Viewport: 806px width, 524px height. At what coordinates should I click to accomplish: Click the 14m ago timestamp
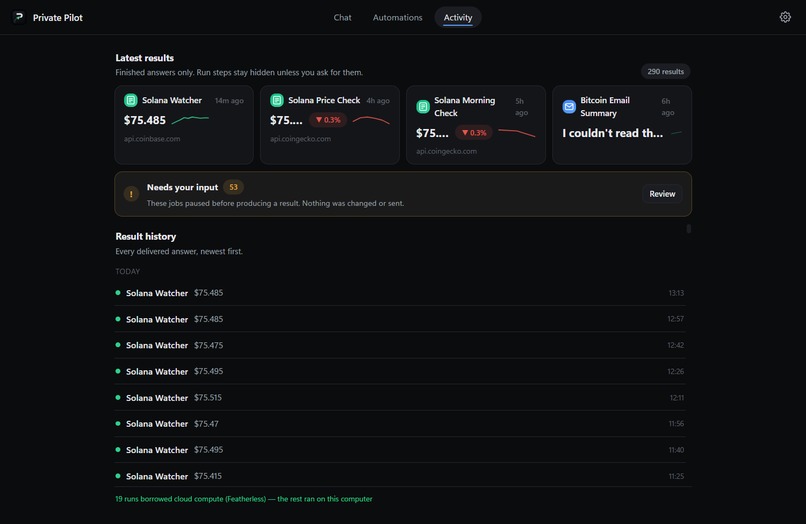229,101
